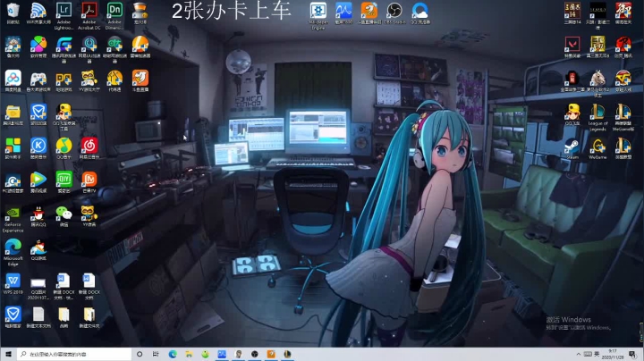644x361 pixels.
Task: Toggle the input method language indicator
Action: pos(597,354)
